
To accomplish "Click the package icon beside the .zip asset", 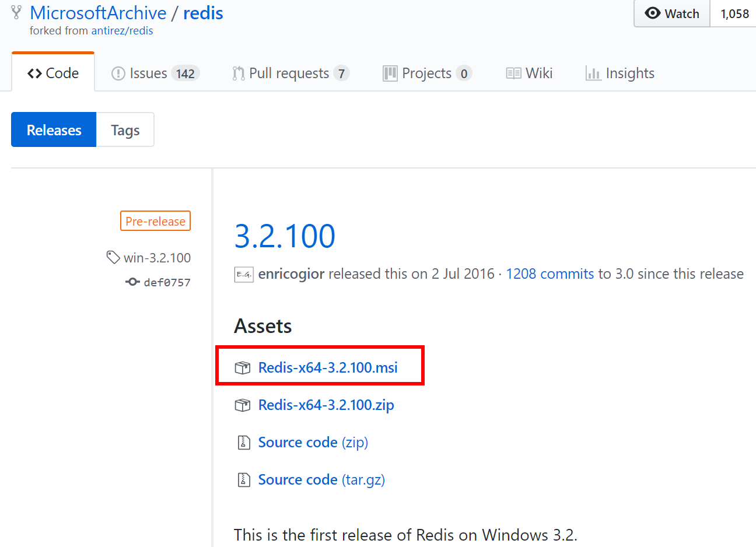I will point(243,405).
